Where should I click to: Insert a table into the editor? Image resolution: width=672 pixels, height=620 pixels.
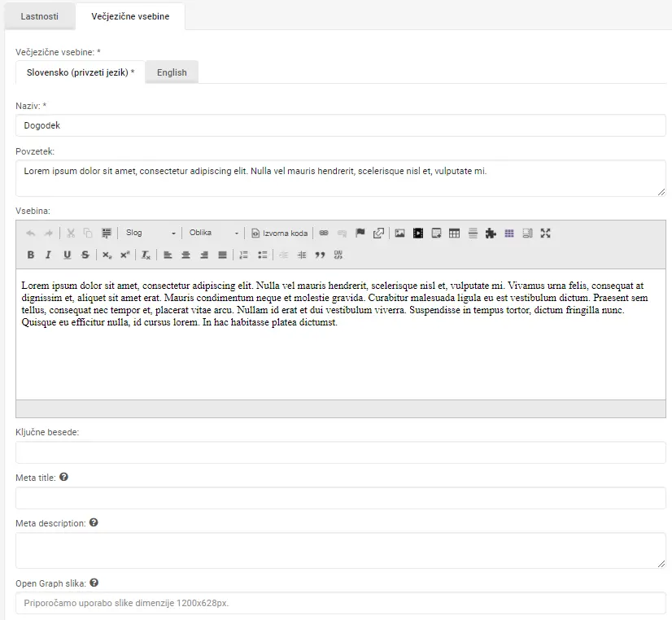tap(455, 234)
